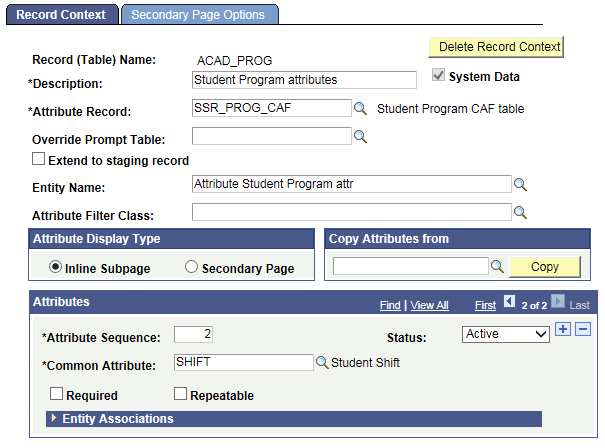This screenshot has width=605, height=448.
Task: Select Inline Subpage display type
Action: (56, 267)
